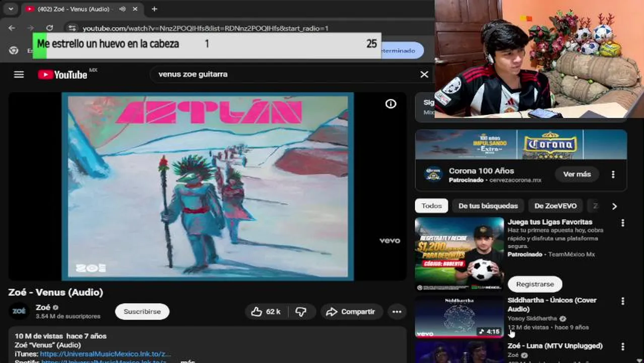Image resolution: width=644 pixels, height=363 pixels.
Task: Clear the search box with the X icon
Action: pyautogui.click(x=424, y=74)
